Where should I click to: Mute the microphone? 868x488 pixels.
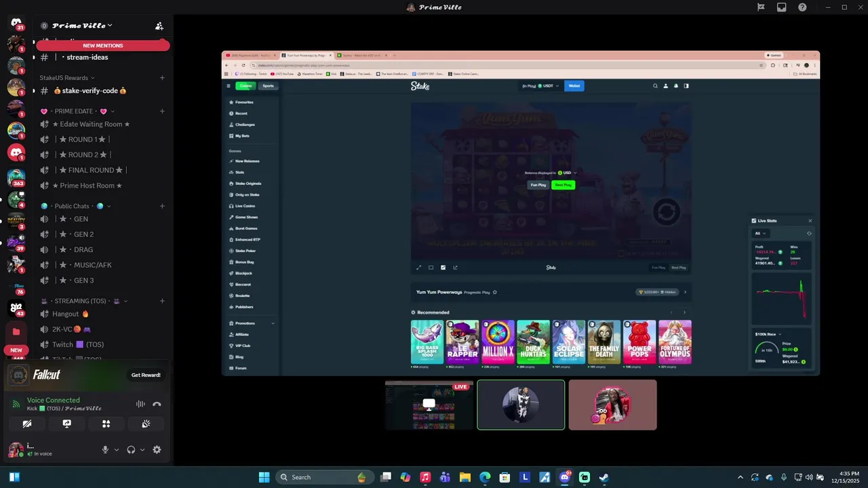pyautogui.click(x=105, y=449)
